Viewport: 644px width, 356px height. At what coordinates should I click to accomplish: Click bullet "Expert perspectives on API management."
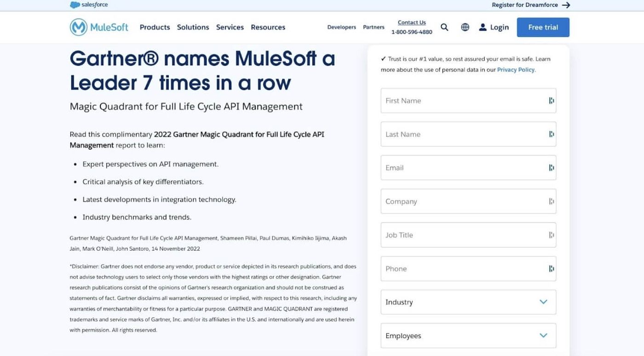click(150, 164)
